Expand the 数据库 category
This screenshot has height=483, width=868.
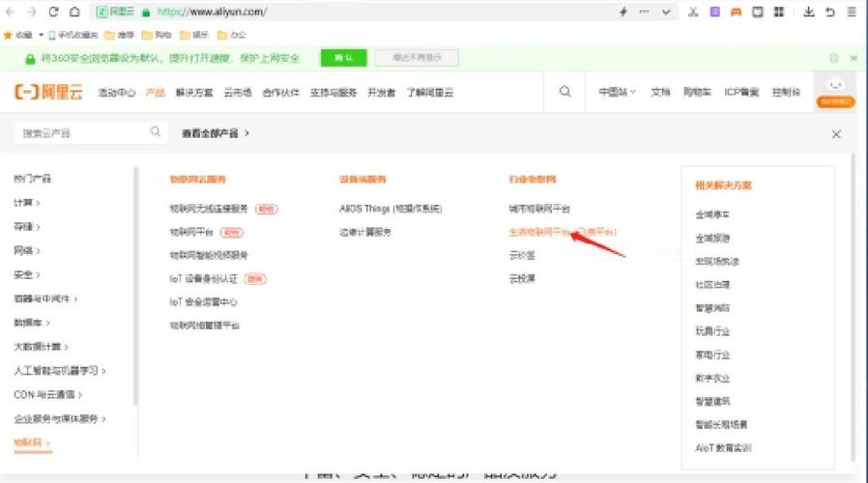(x=32, y=323)
